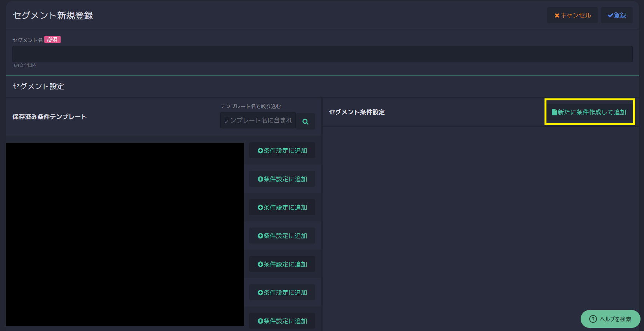Open the ヘルプを検索 help widget
Screen dimensions: 644x331
click(x=610, y=319)
